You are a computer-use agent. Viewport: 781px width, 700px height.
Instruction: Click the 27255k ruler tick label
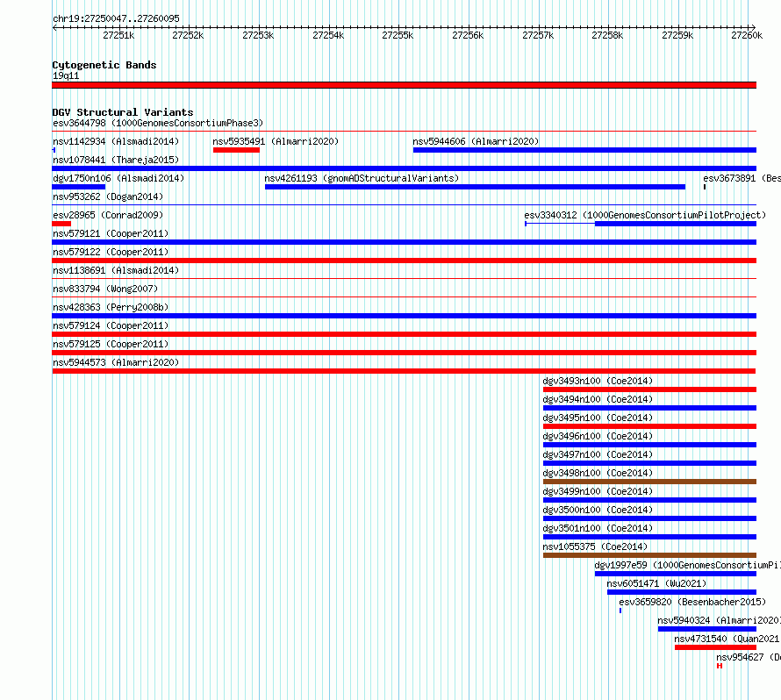tap(398, 35)
